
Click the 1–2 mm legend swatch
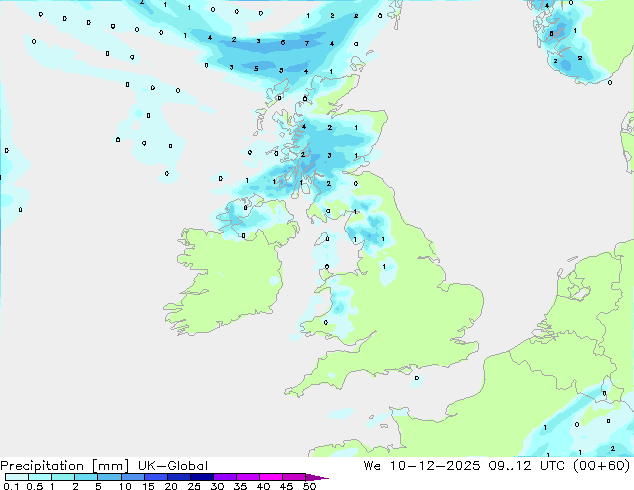coord(63,477)
